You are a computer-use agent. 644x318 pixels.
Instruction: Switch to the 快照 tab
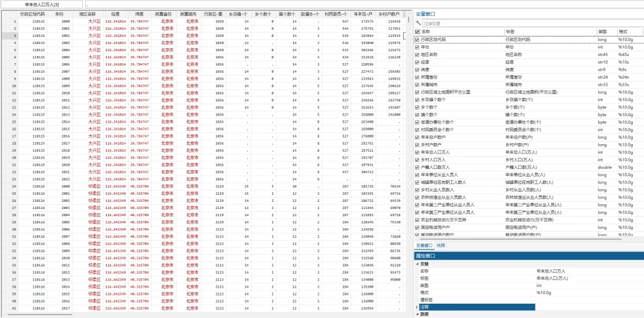pyautogui.click(x=440, y=245)
